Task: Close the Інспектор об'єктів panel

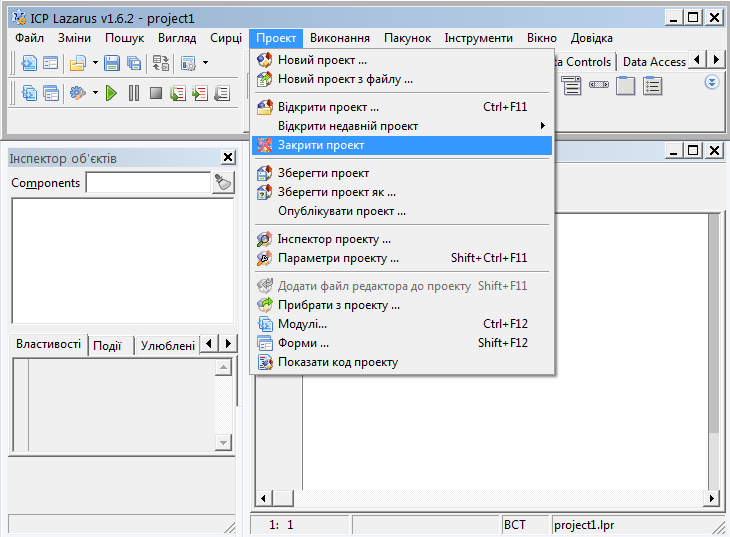Action: pos(228,157)
